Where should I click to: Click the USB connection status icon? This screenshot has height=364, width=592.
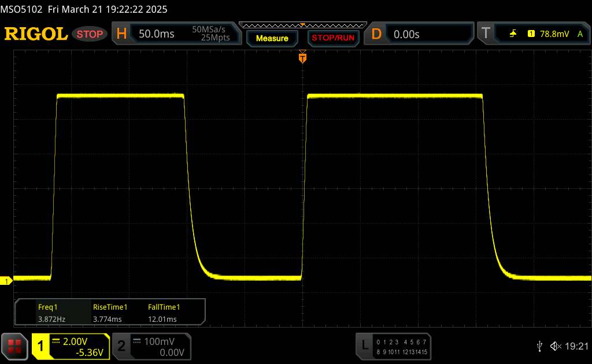539,346
